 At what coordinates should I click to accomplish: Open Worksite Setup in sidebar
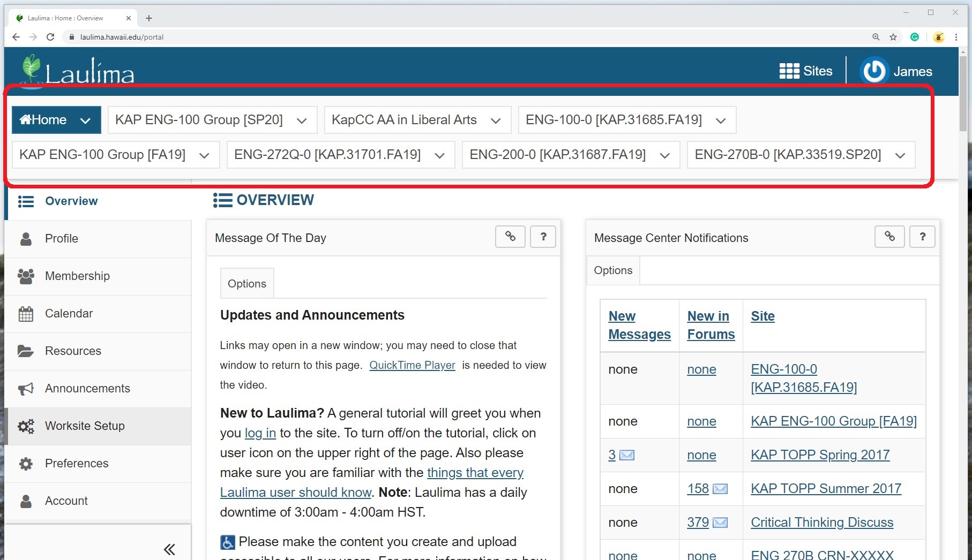coord(85,426)
